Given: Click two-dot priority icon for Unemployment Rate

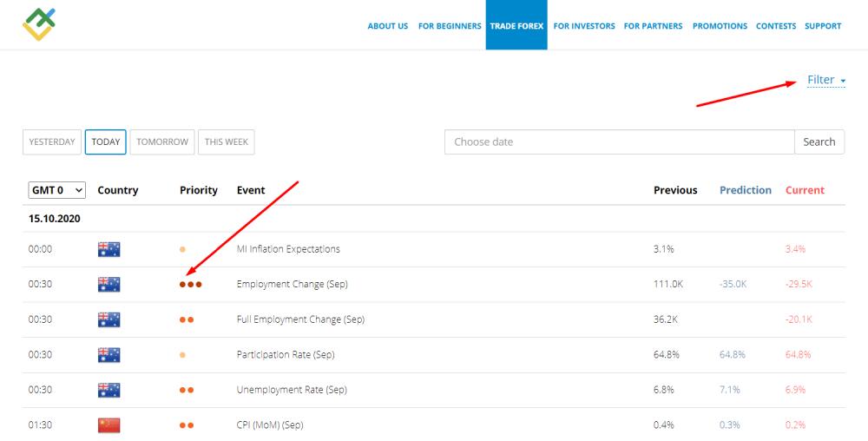Looking at the screenshot, I should [187, 390].
